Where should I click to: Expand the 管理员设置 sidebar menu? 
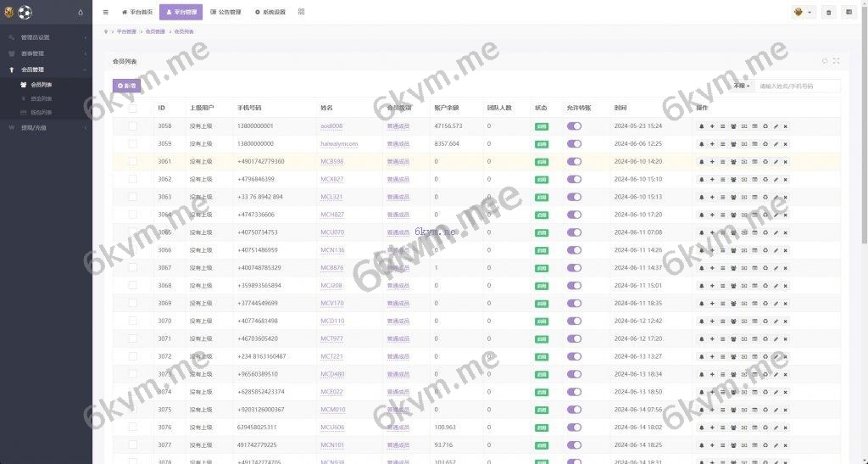pyautogui.click(x=46, y=37)
